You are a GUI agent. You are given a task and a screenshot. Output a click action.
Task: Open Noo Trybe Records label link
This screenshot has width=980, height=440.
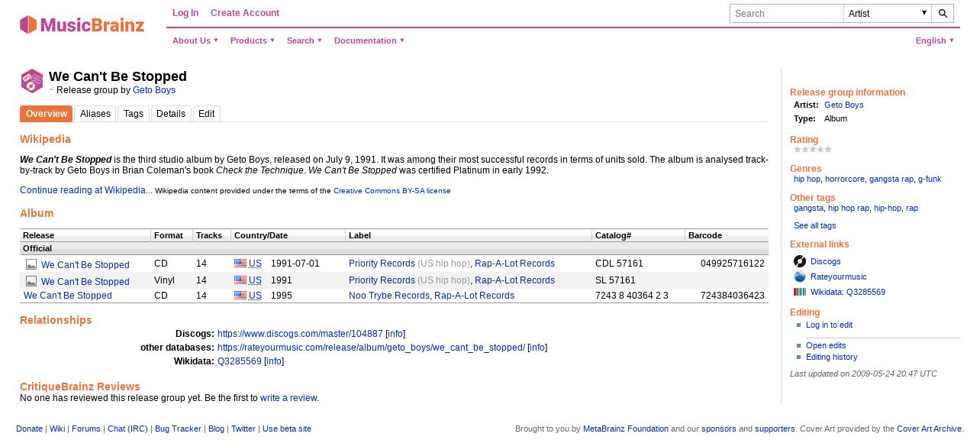(x=389, y=296)
